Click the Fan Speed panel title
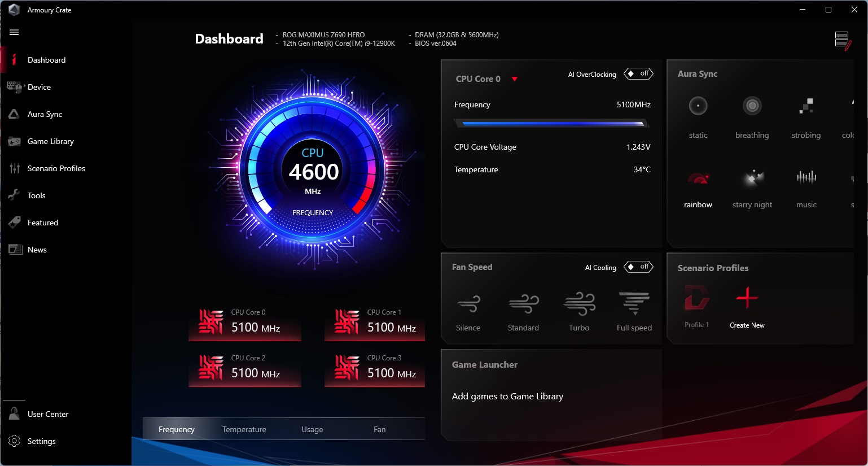Image resolution: width=868 pixels, height=466 pixels. [472, 267]
